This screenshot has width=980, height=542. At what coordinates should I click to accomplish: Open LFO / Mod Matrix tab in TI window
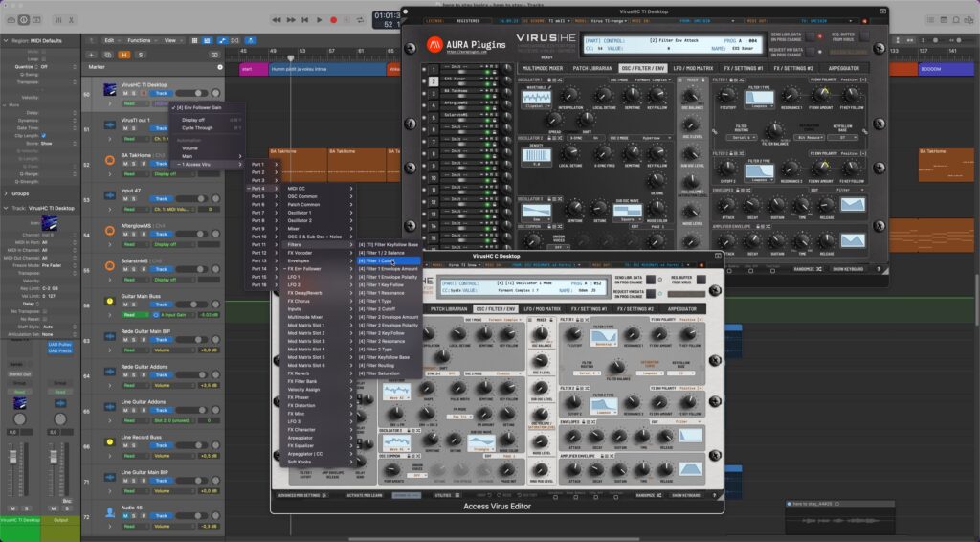[693, 68]
